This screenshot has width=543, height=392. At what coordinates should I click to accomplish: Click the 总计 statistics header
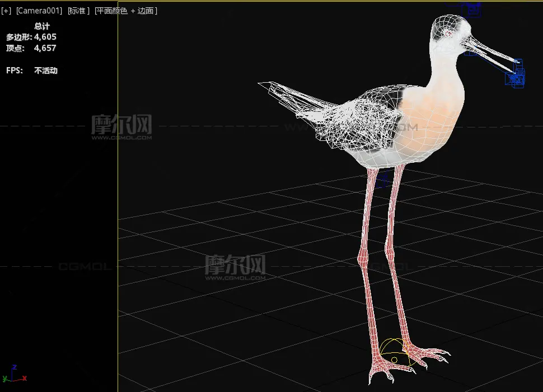click(x=42, y=26)
